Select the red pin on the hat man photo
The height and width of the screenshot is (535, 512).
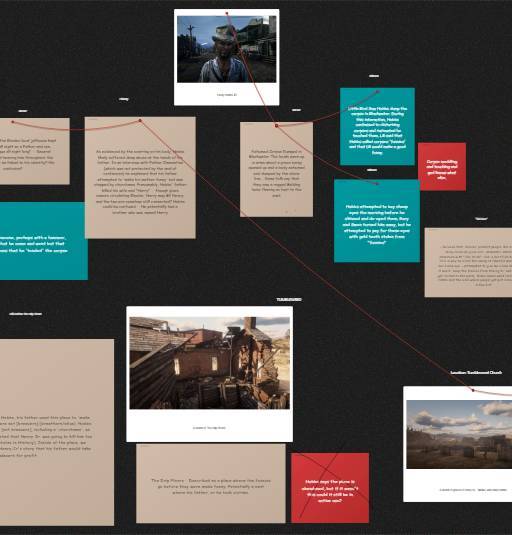(x=227, y=13)
